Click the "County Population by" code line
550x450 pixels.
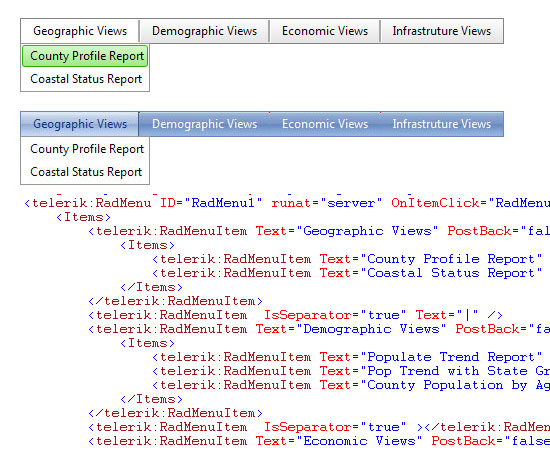351,385
